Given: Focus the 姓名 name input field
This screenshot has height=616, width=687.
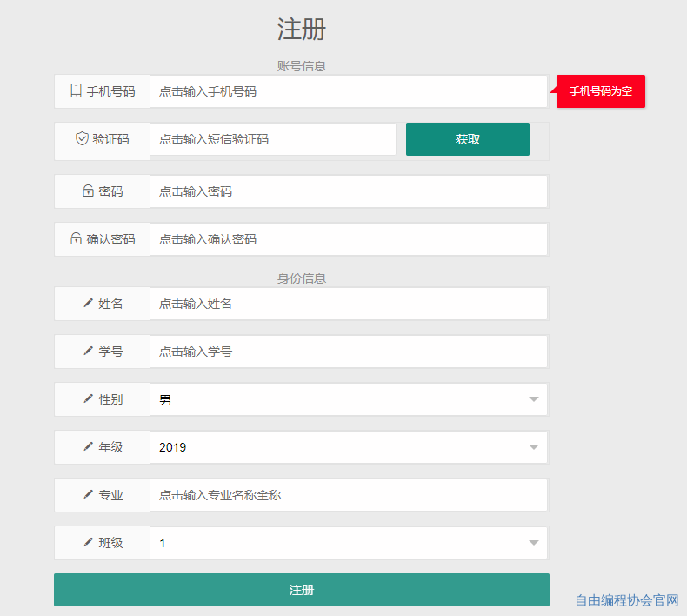Looking at the screenshot, I should pos(349,304).
